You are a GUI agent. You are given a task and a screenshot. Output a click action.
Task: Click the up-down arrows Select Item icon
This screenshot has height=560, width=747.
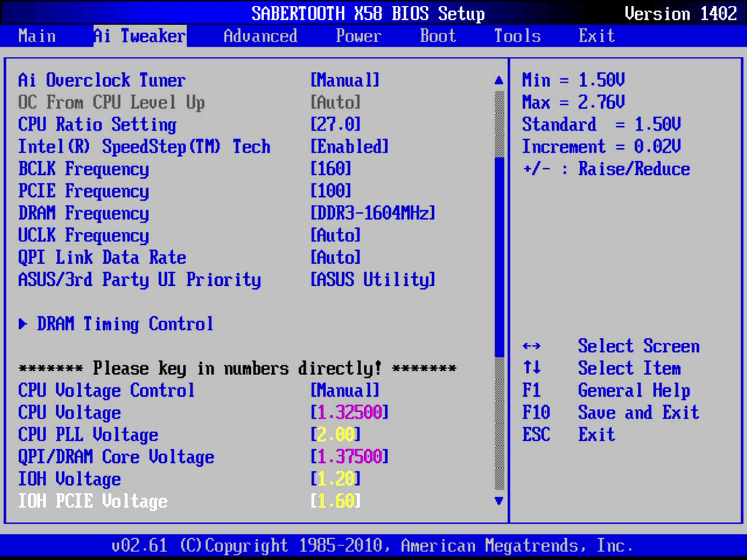532,368
